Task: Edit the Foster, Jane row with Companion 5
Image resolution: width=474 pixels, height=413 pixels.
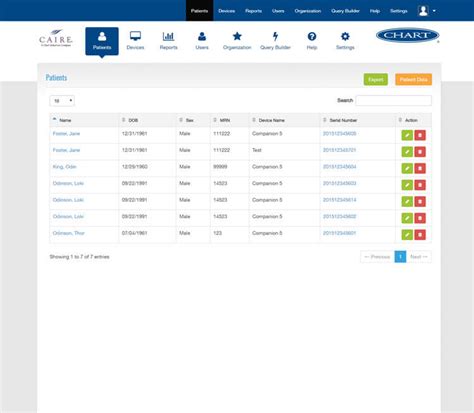Action: (x=407, y=135)
